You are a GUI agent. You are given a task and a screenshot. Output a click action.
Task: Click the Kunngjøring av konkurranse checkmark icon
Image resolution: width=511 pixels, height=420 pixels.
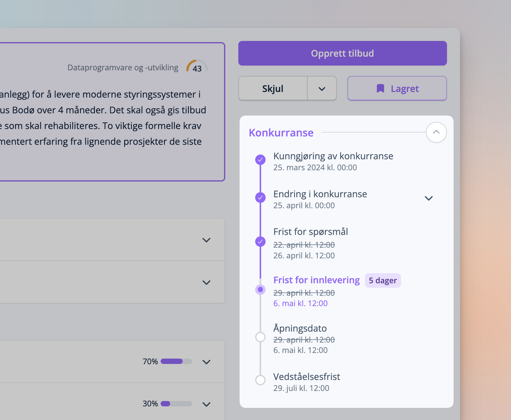[260, 160]
